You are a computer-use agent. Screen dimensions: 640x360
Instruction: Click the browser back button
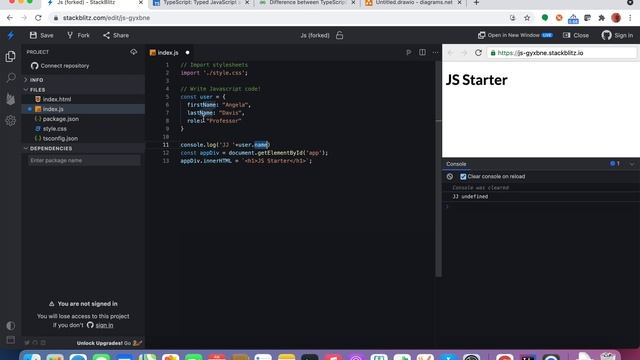(10, 18)
